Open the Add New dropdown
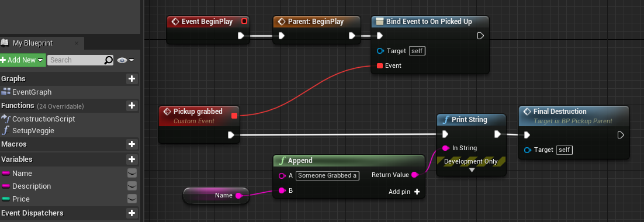Viewport: 644px width, 222px height. point(22,60)
